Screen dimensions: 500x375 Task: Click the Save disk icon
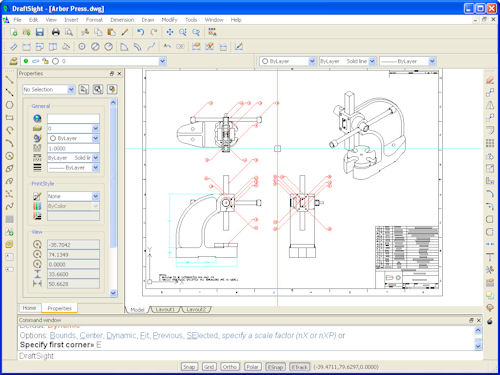pos(40,32)
